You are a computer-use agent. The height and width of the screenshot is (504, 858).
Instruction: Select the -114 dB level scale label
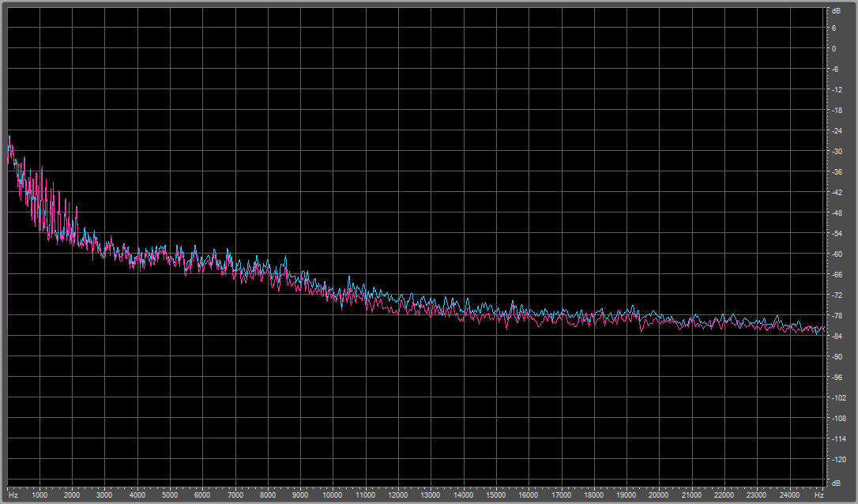(x=838, y=439)
